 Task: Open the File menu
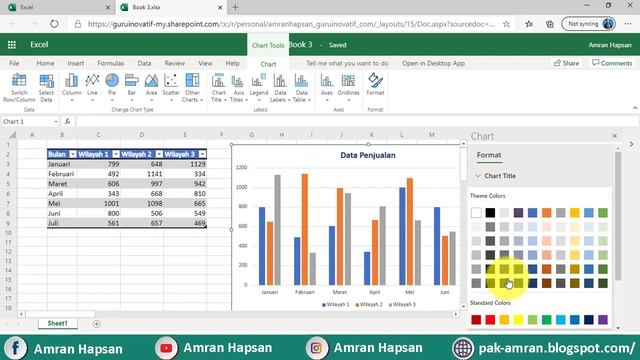(x=14, y=63)
